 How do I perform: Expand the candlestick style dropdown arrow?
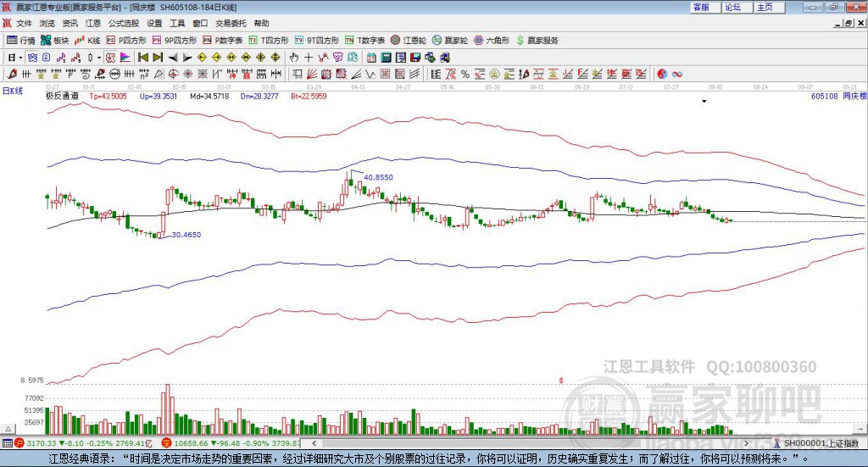[x=99, y=58]
